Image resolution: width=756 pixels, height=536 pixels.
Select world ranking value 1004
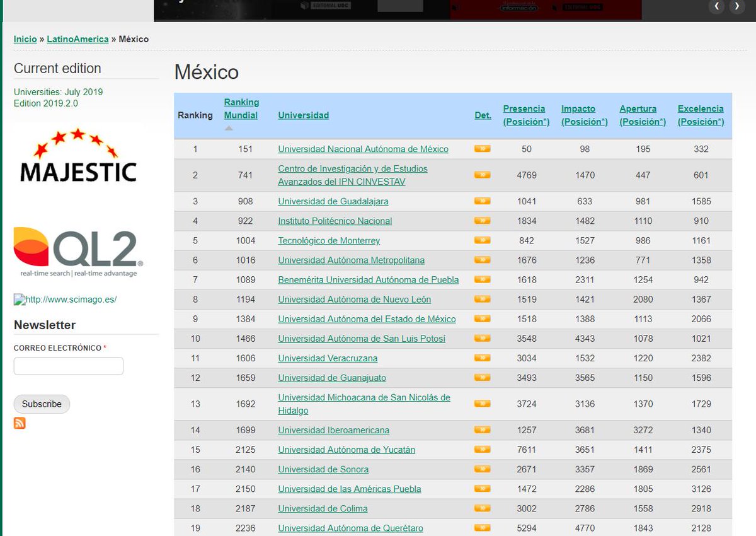point(246,241)
